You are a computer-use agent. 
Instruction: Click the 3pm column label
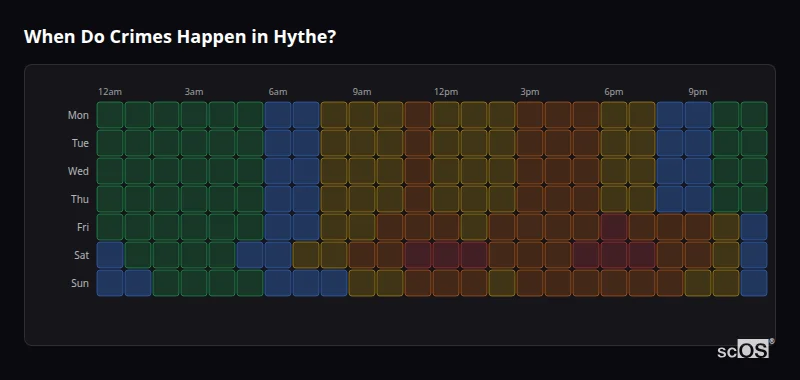[530, 92]
